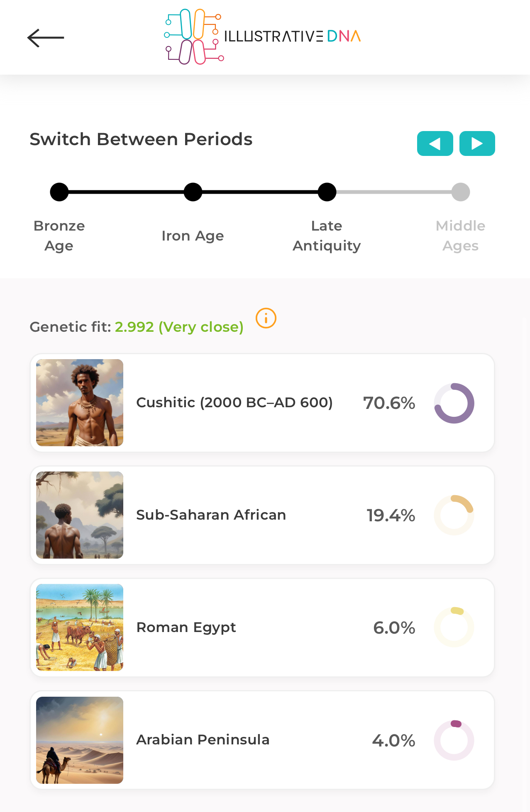Click Roman Egypt ring chart
530x812 pixels.
point(454,627)
